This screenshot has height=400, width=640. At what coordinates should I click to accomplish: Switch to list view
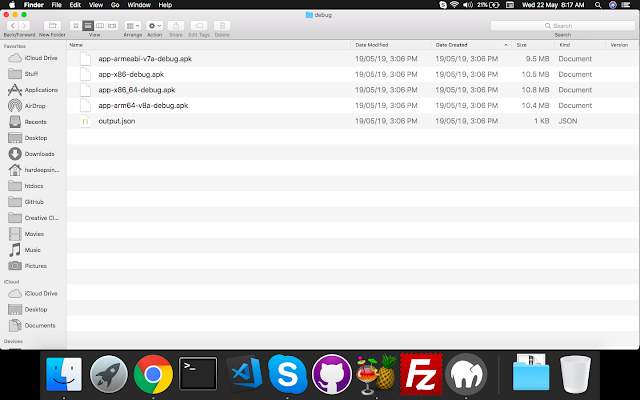tap(88, 26)
